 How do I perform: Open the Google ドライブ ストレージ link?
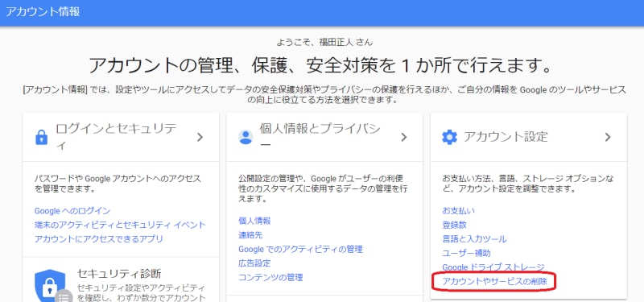point(493,267)
